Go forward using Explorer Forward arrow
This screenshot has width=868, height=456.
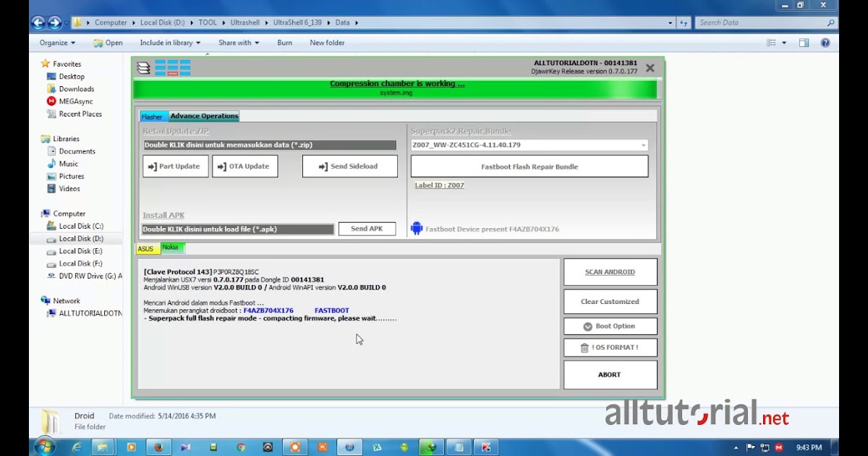point(55,22)
